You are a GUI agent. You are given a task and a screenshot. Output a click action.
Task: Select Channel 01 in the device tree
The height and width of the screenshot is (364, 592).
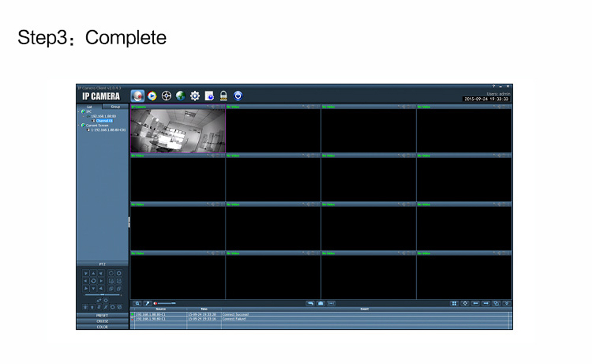pyautogui.click(x=104, y=121)
